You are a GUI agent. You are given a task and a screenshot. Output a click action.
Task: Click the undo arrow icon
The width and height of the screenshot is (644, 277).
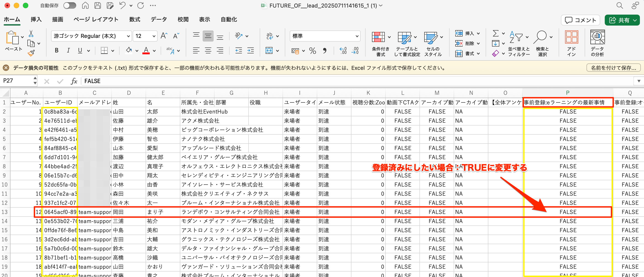click(x=122, y=5)
